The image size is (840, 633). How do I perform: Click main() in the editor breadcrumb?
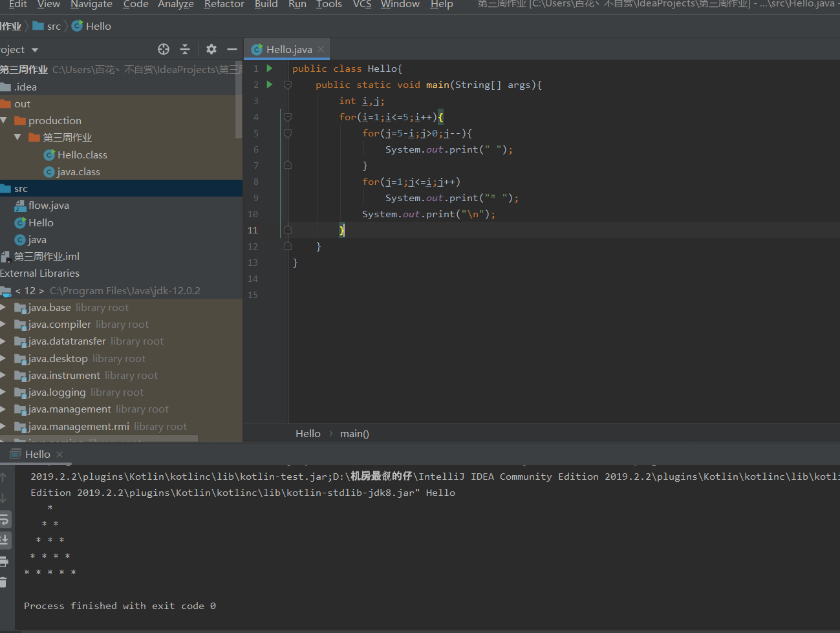354,434
